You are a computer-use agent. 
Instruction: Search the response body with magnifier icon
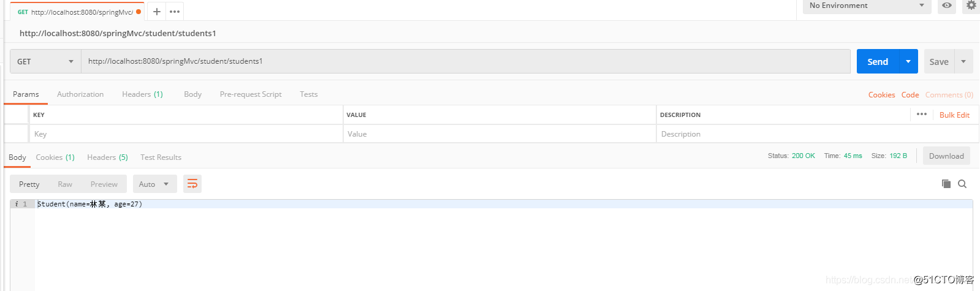(x=962, y=184)
